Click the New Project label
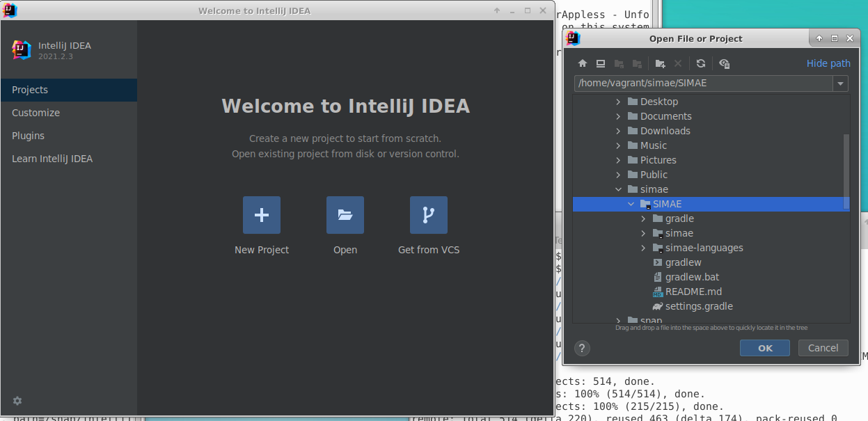Image resolution: width=868 pixels, height=421 pixels. click(262, 250)
